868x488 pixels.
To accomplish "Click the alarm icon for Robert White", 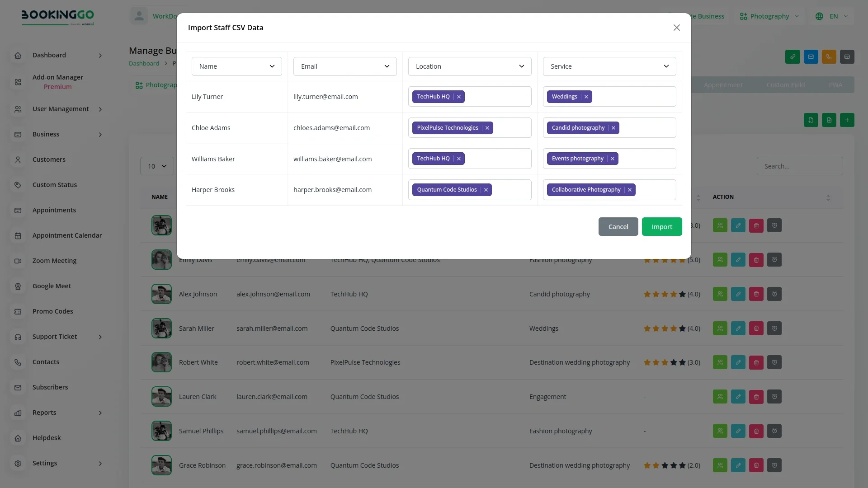I will point(774,362).
